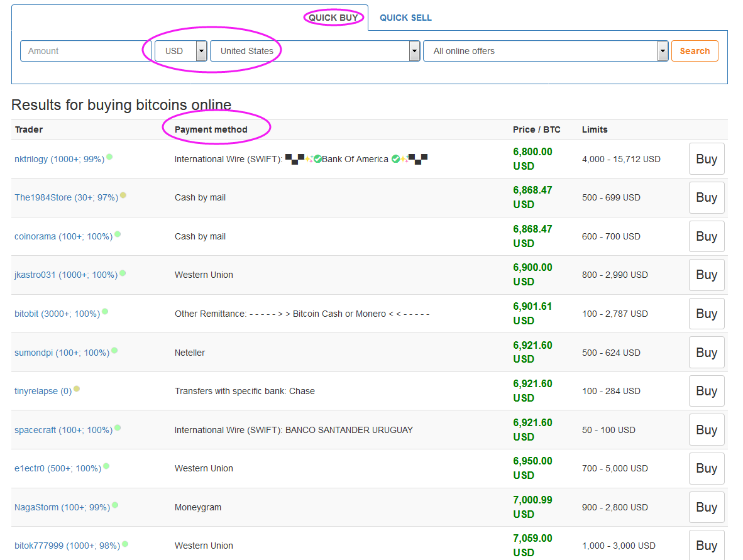Open the United States country dropdown

click(x=315, y=51)
